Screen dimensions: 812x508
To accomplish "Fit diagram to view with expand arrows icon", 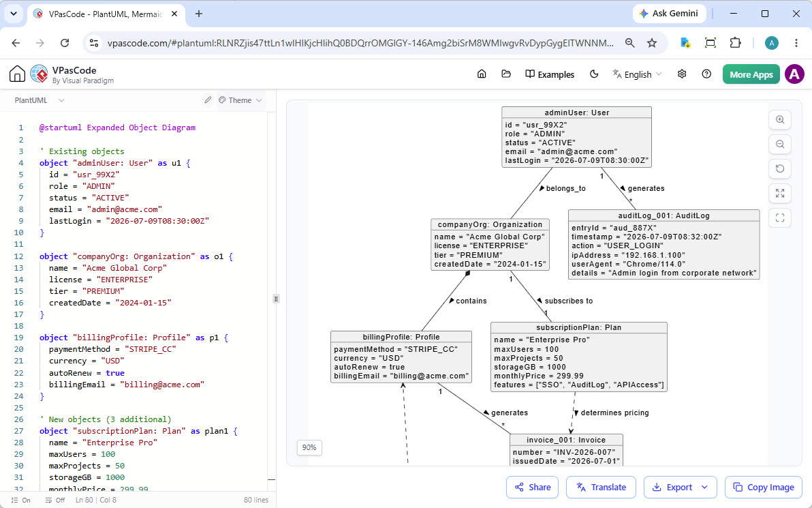I will tap(780, 194).
